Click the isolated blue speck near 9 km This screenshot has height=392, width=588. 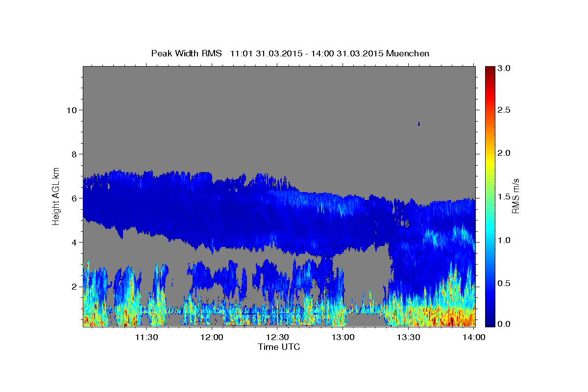point(418,124)
